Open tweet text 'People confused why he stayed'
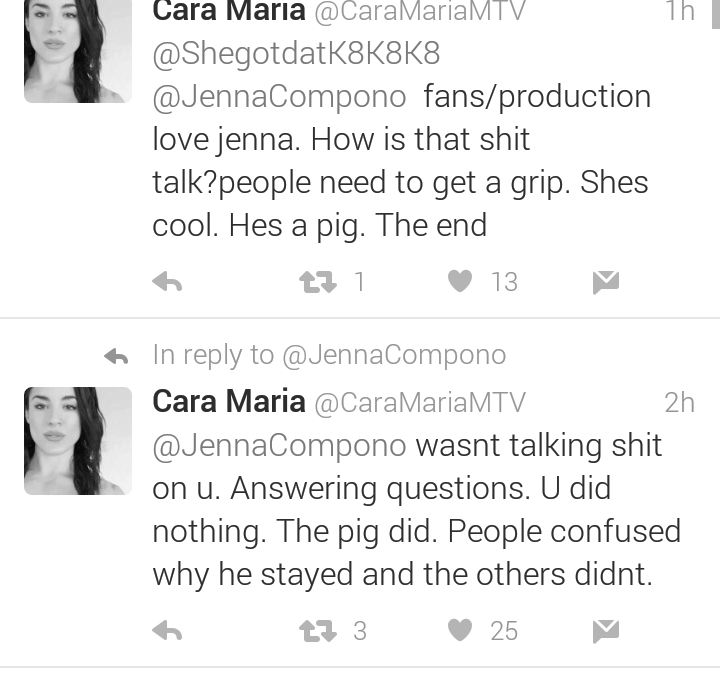 (416, 553)
